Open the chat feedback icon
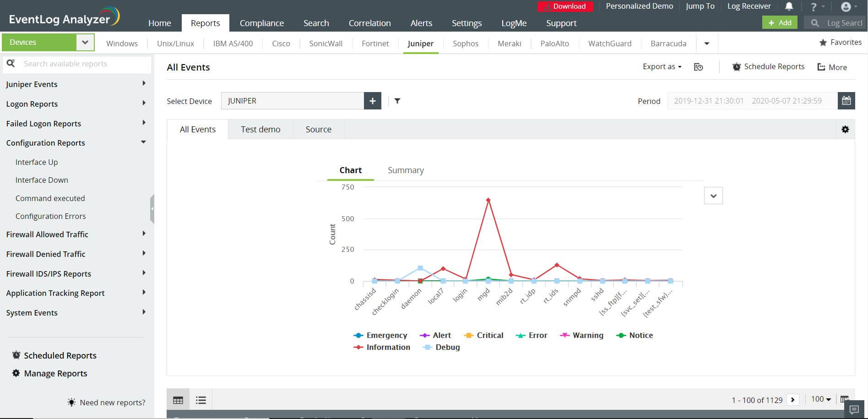 click(x=854, y=409)
